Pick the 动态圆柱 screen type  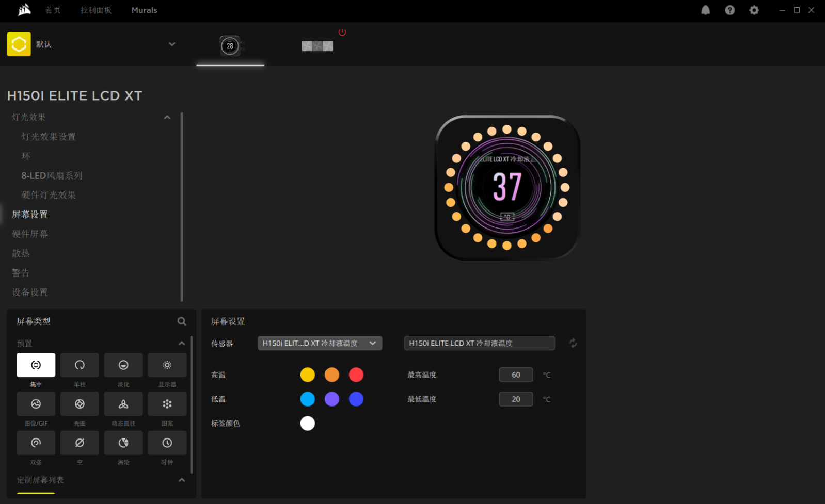(123, 404)
